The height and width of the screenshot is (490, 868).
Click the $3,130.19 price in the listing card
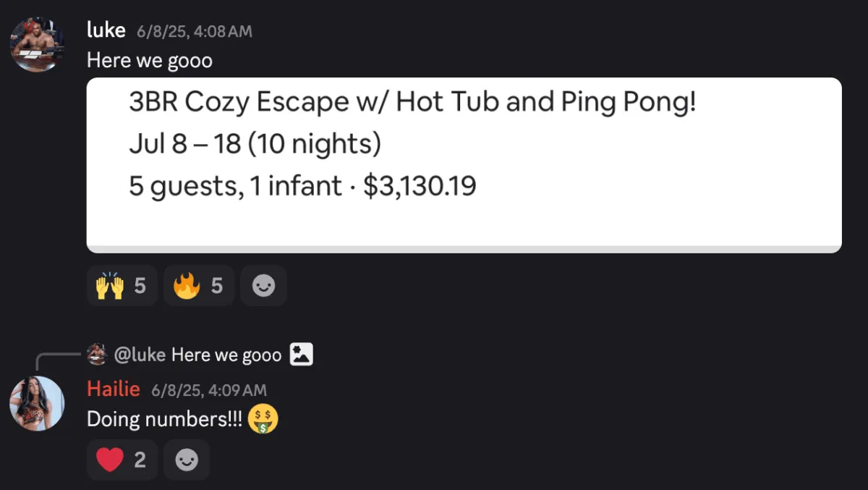[x=420, y=186]
